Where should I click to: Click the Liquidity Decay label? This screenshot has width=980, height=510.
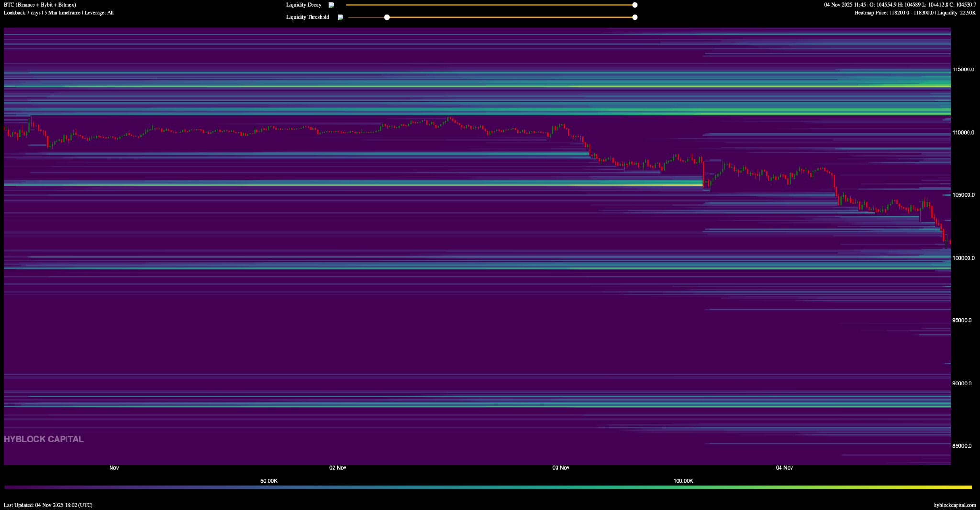click(303, 5)
